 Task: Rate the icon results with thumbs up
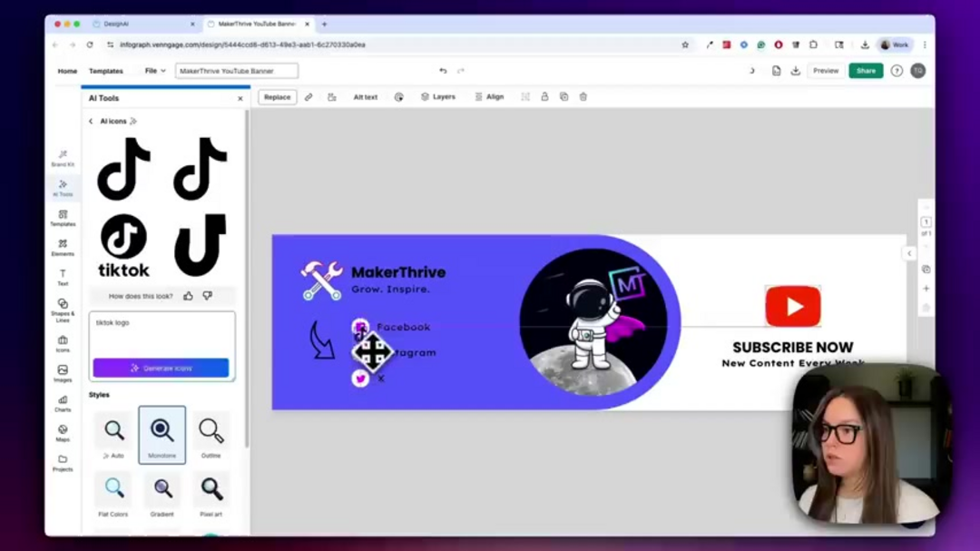[x=190, y=295]
